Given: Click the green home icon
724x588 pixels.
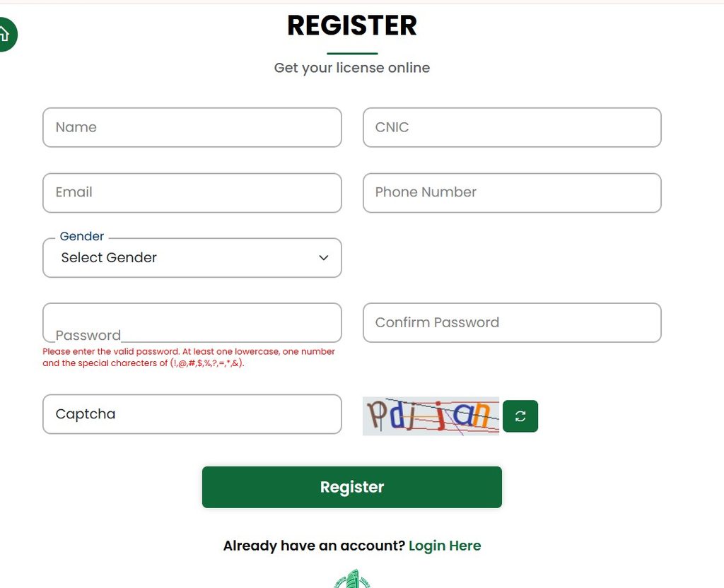Looking at the screenshot, I should (6, 34).
